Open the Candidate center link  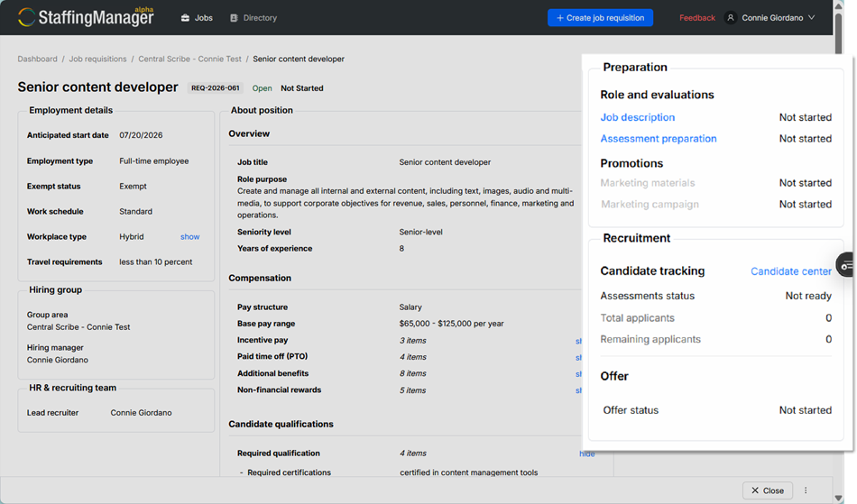[791, 271]
